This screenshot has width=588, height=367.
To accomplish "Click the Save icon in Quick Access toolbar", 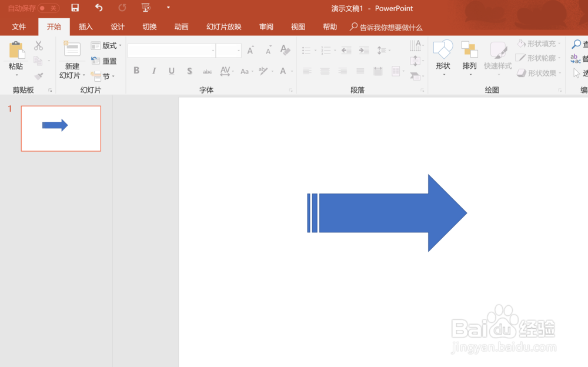I will (75, 8).
